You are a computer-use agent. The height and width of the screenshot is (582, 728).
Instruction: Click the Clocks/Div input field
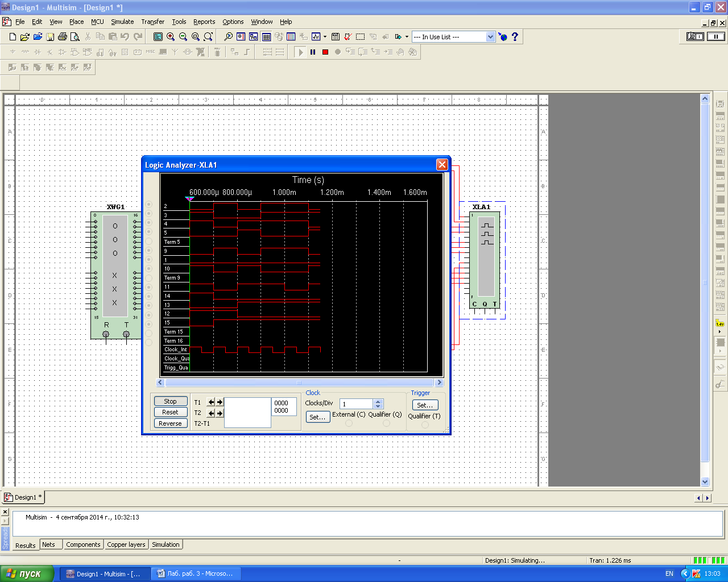357,404
